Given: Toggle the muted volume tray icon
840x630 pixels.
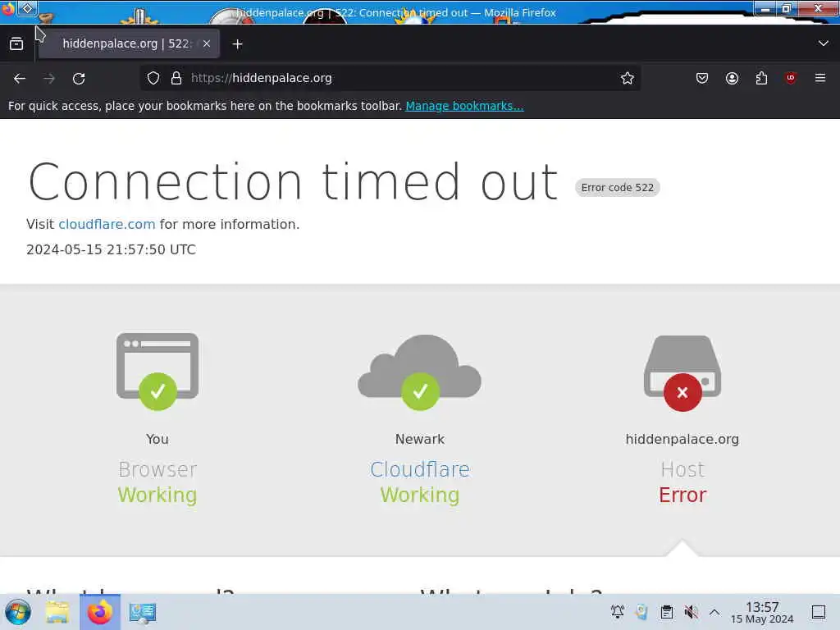Looking at the screenshot, I should [691, 612].
